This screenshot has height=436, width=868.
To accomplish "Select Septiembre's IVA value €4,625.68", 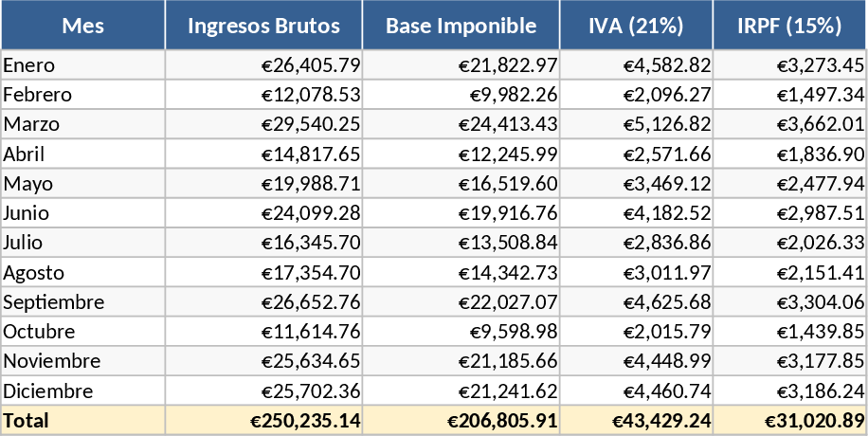I will click(667, 302).
